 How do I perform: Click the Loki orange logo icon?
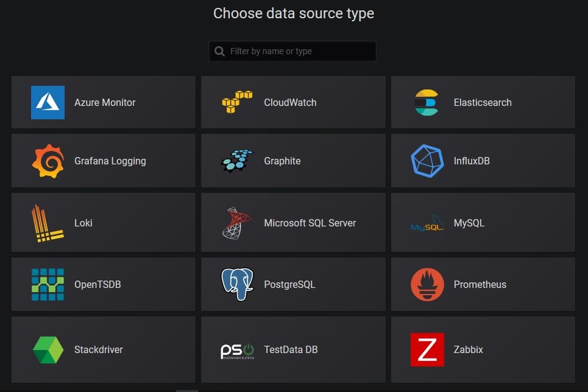coord(48,223)
